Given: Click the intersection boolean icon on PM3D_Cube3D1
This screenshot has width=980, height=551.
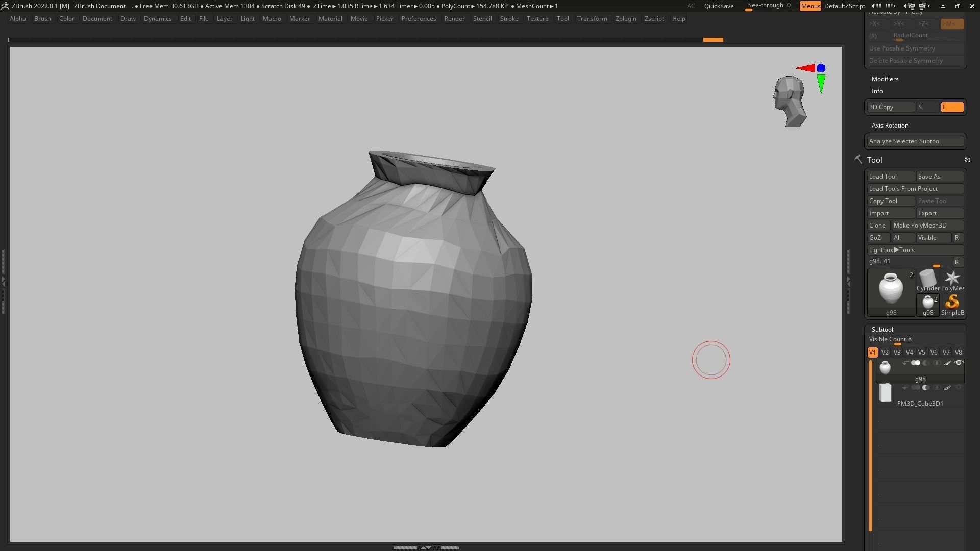Looking at the screenshot, I should [937, 388].
